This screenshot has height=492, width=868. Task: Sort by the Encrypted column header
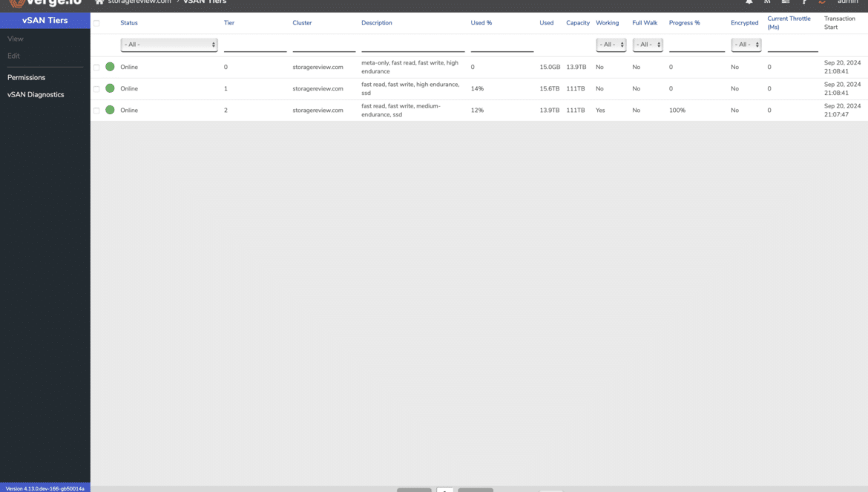tap(745, 23)
